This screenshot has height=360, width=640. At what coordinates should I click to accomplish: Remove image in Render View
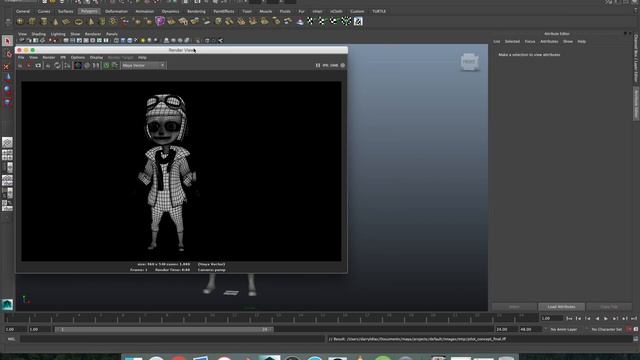click(x=115, y=65)
